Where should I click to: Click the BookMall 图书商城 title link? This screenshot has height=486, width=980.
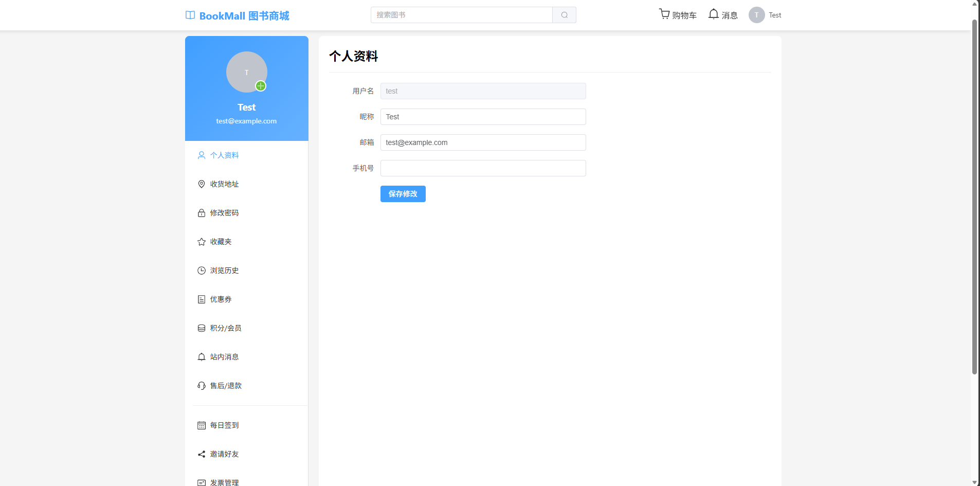(244, 16)
